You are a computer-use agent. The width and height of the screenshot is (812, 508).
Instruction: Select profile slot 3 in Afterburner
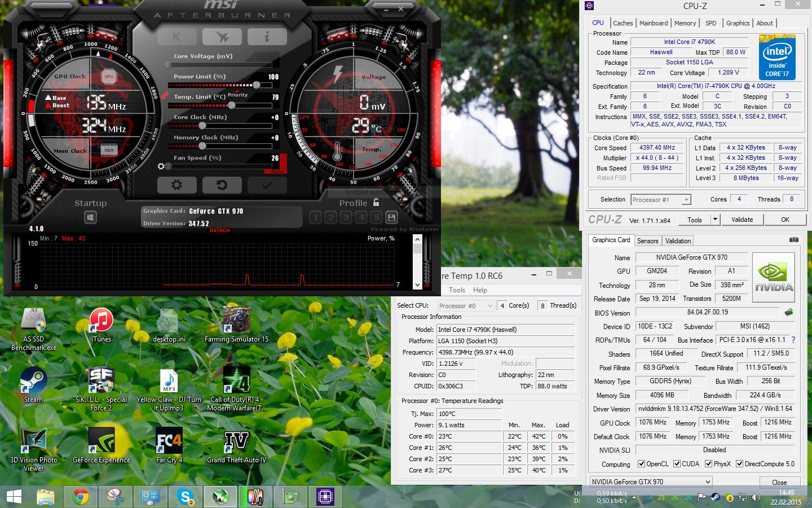point(346,217)
